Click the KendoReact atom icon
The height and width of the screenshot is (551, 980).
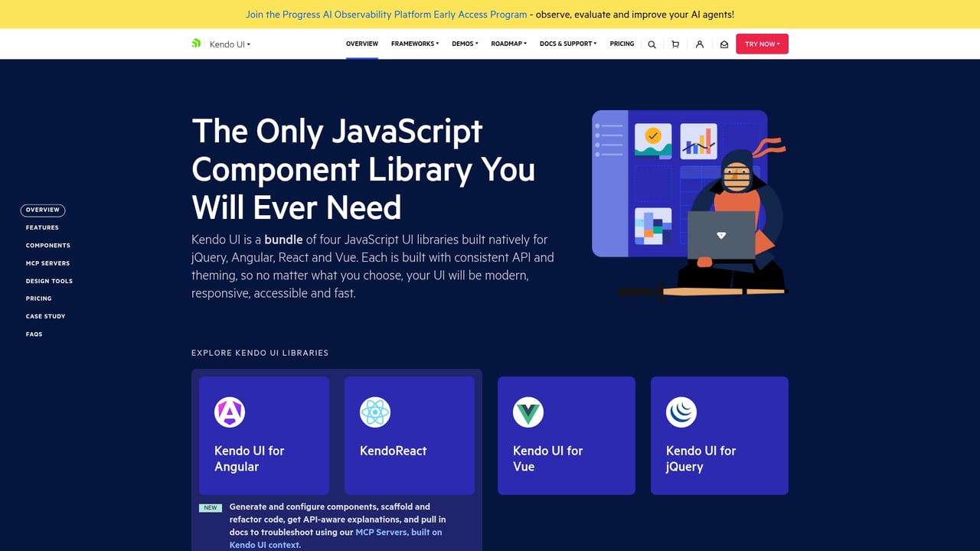coord(374,411)
